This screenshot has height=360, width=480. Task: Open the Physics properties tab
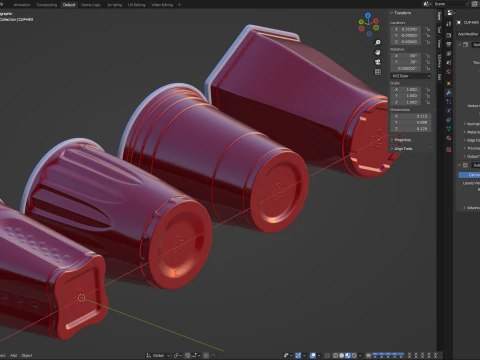coord(449,111)
